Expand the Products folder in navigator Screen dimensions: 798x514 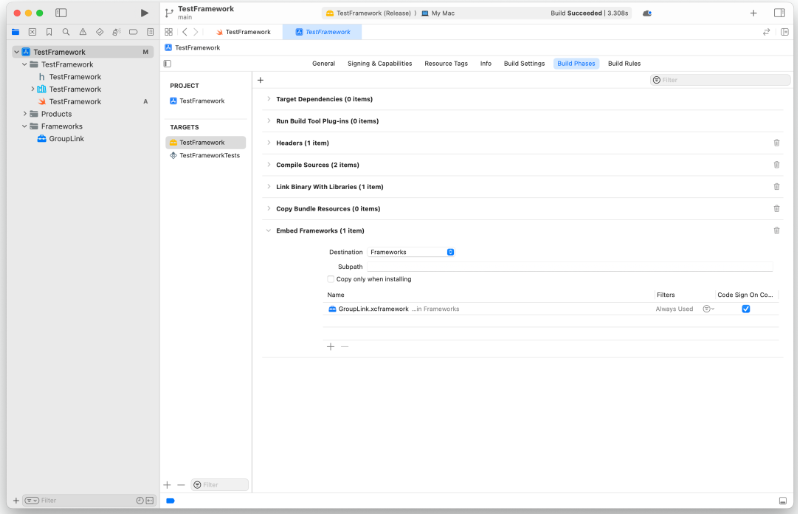25,114
